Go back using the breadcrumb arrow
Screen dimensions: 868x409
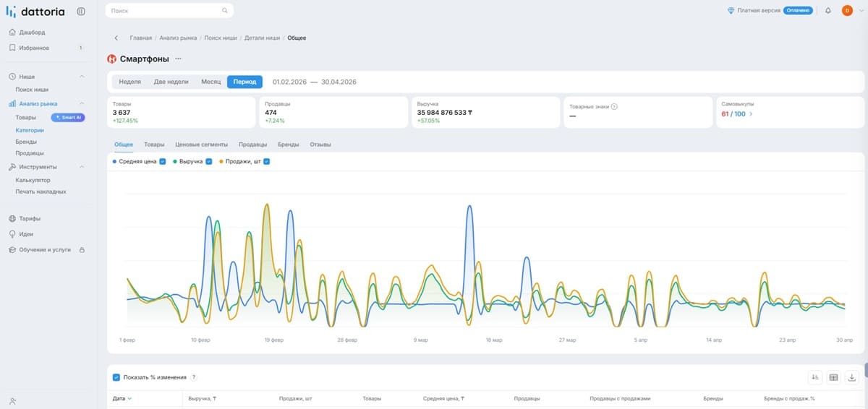click(116, 38)
